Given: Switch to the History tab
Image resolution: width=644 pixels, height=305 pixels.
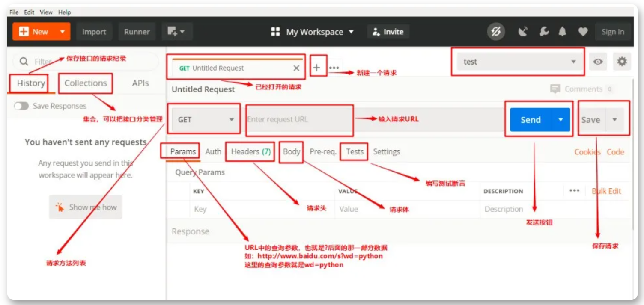Looking at the screenshot, I should coord(31,83).
